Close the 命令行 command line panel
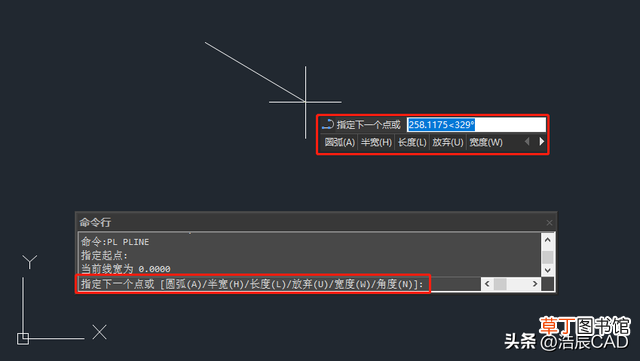The width and height of the screenshot is (640, 361). click(x=549, y=223)
